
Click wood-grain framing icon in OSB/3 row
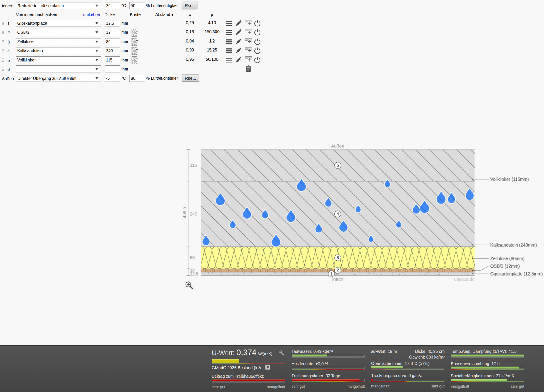click(135, 33)
